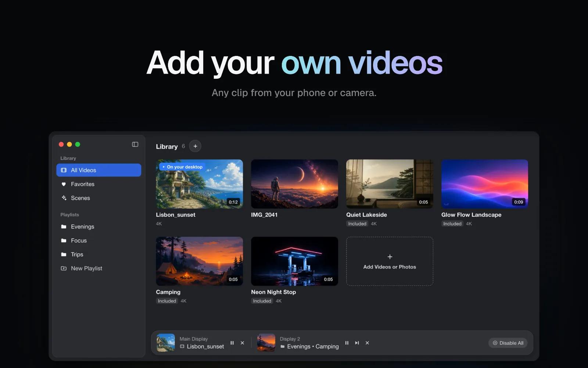588x368 pixels.
Task: Select the Camping video thumbnail
Action: click(199, 261)
